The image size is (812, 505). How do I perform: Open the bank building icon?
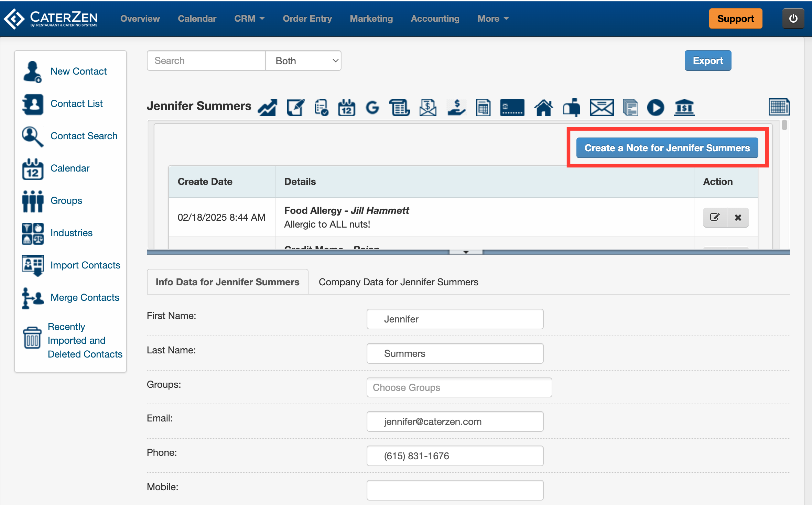click(684, 108)
